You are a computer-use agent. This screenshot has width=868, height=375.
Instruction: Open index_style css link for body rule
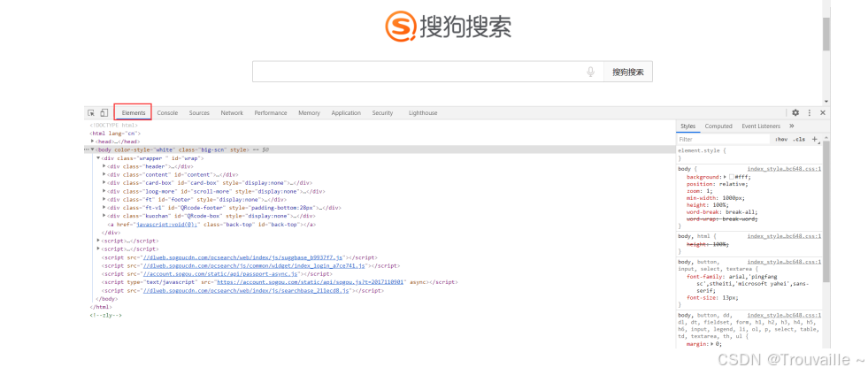pyautogui.click(x=784, y=169)
